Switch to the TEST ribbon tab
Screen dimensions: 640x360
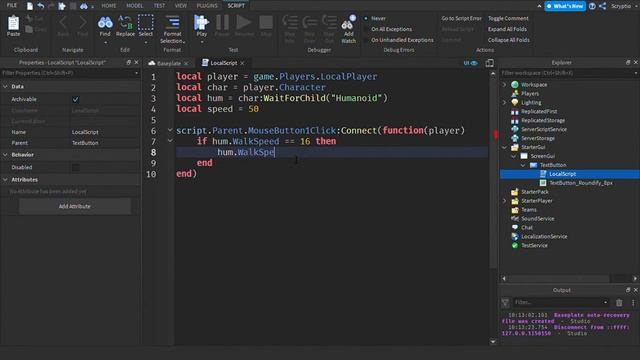(x=159, y=6)
